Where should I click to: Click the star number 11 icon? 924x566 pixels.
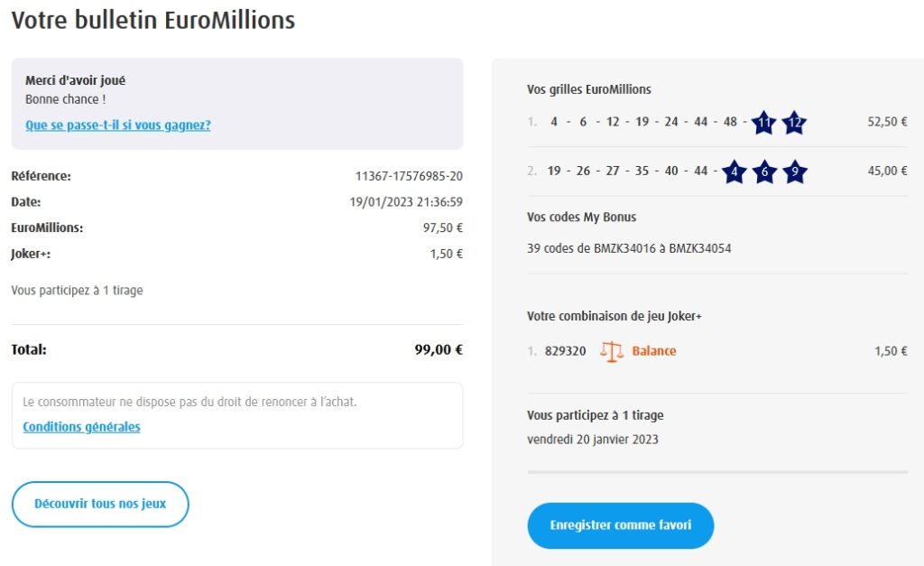coord(764,123)
